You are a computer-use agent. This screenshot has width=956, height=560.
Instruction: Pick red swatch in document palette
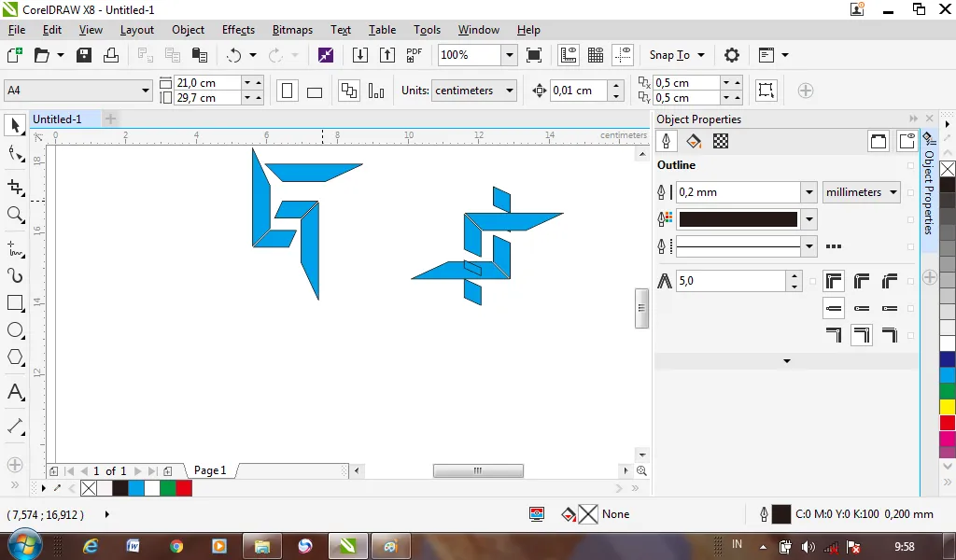184,488
